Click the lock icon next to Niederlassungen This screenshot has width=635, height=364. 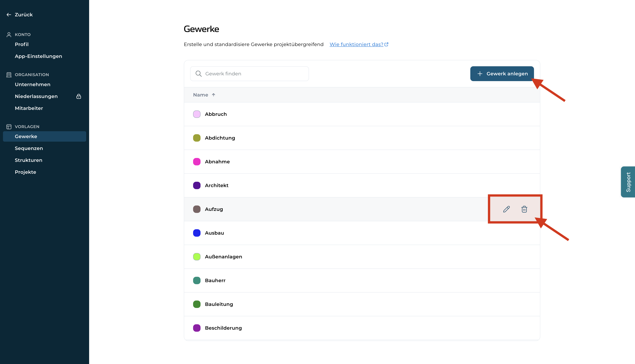pyautogui.click(x=79, y=97)
